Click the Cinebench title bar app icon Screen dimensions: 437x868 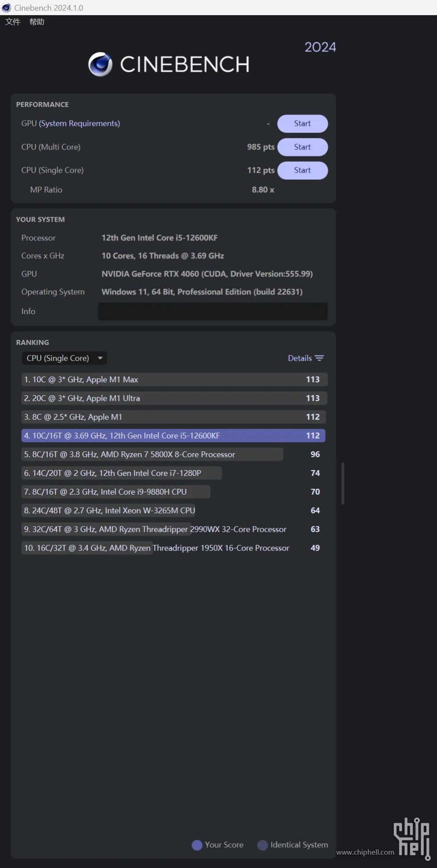(6, 8)
